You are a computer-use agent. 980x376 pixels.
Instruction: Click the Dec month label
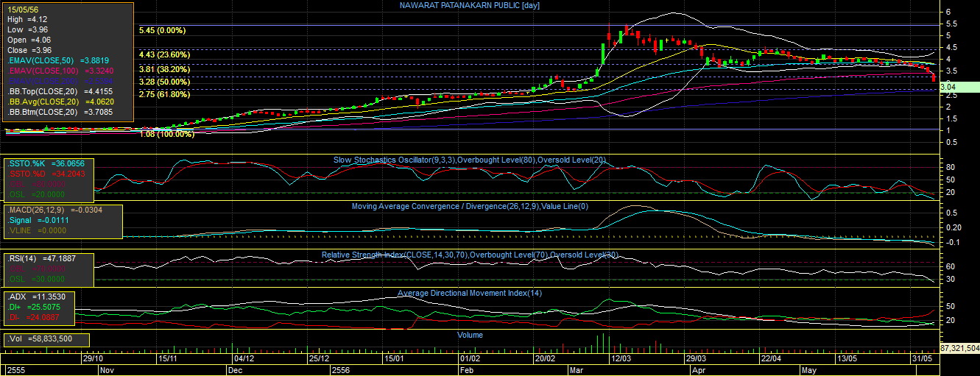click(x=235, y=370)
